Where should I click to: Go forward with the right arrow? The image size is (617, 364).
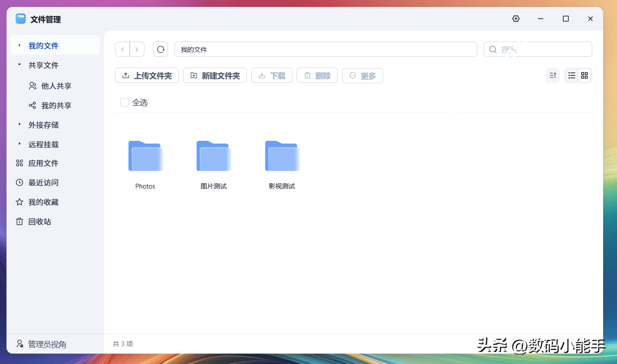(137, 49)
